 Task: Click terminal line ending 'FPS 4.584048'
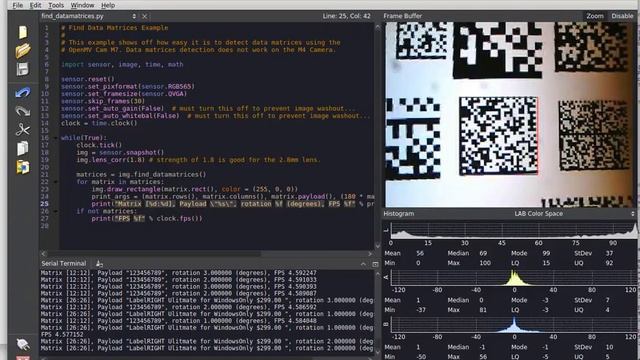coord(179,321)
